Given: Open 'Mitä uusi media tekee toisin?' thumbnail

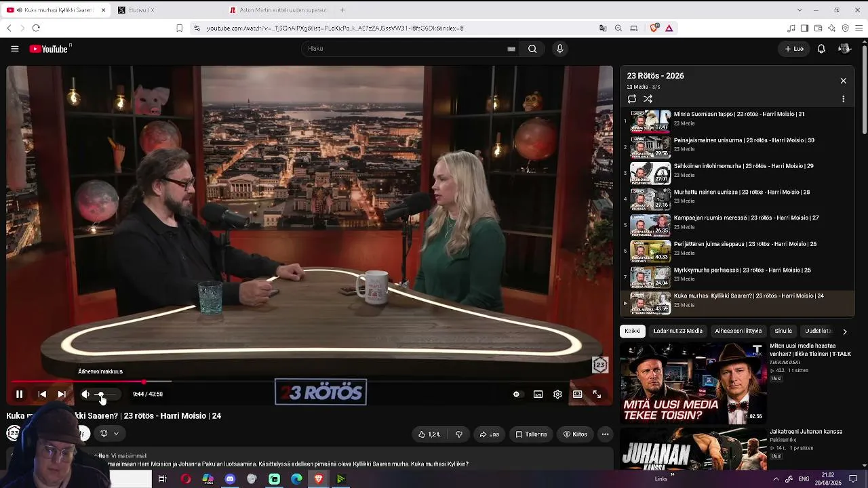Looking at the screenshot, I should pos(692,384).
